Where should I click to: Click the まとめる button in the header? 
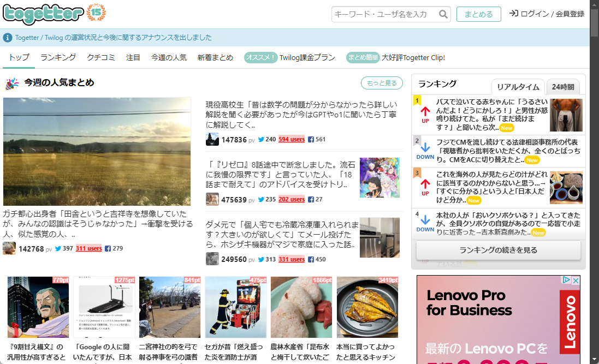(x=478, y=15)
